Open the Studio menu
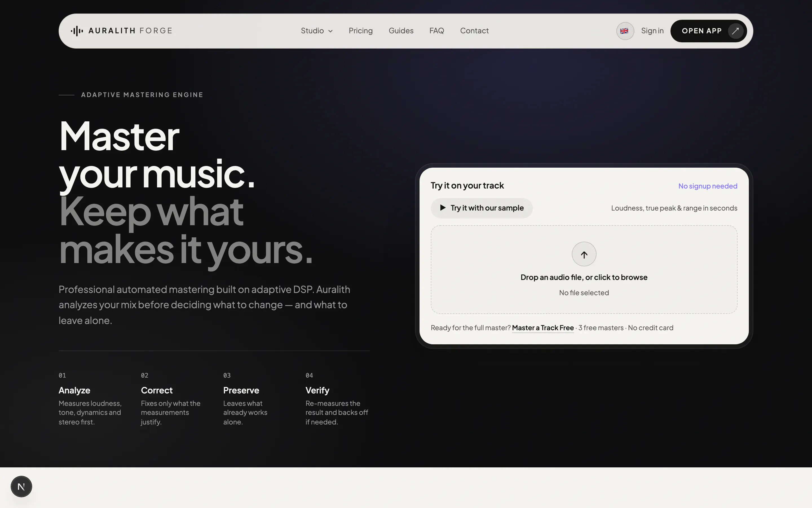The height and width of the screenshot is (508, 812). tap(316, 31)
